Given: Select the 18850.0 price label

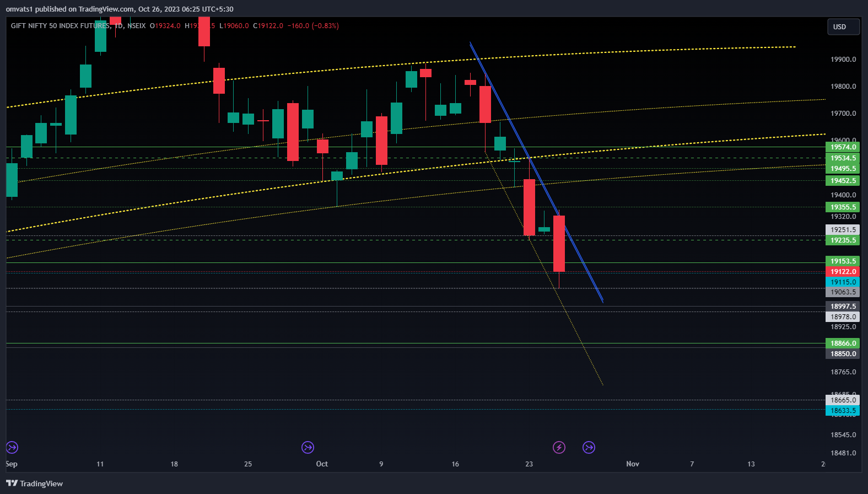Looking at the screenshot, I should pos(843,354).
